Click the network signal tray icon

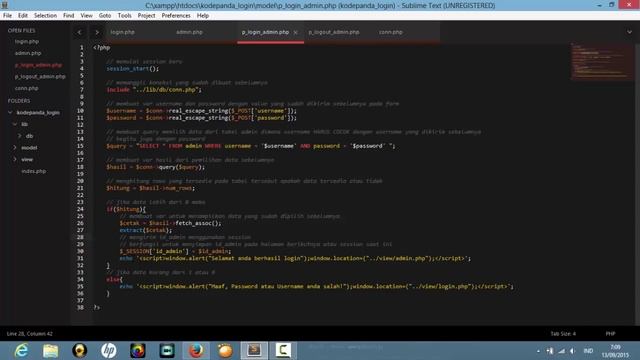pos(562,351)
